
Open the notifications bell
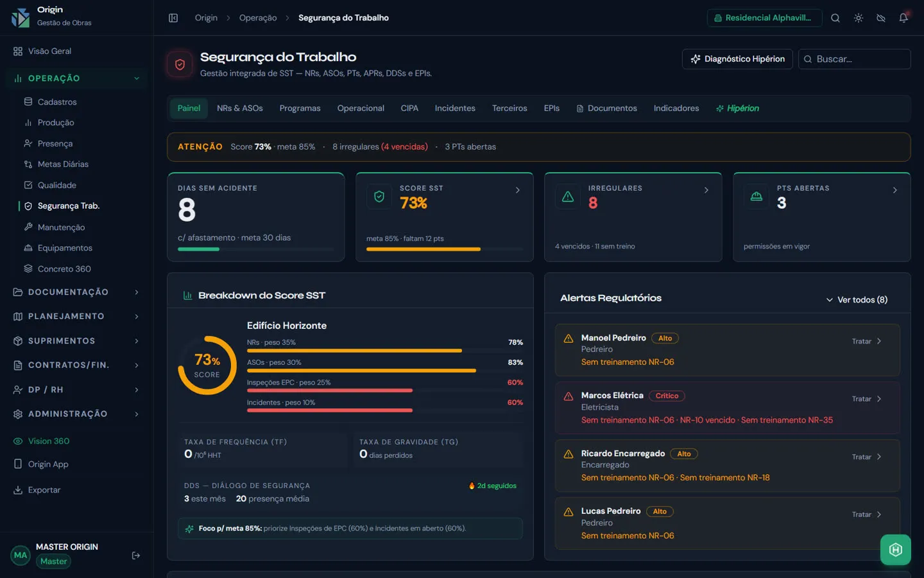pos(903,18)
